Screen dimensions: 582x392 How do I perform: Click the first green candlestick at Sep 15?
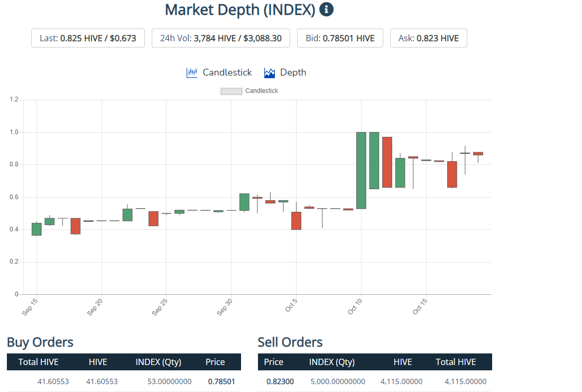point(36,229)
